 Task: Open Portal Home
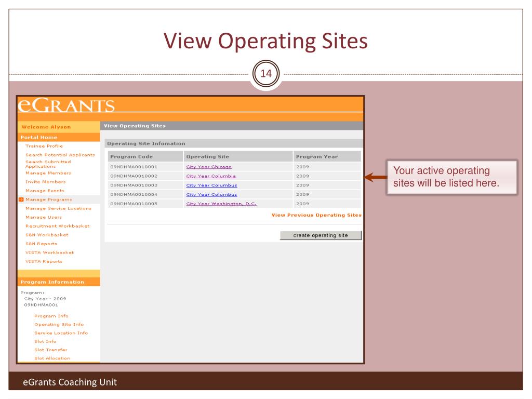[x=38, y=137]
